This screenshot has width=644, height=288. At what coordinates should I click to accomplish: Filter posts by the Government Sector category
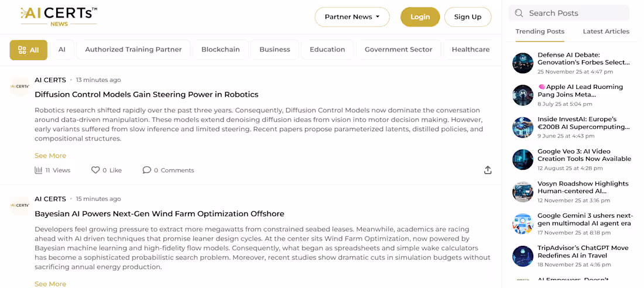click(x=398, y=50)
